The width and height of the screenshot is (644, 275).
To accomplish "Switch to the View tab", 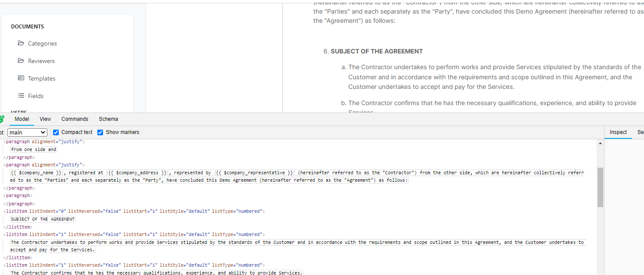I will [45, 119].
